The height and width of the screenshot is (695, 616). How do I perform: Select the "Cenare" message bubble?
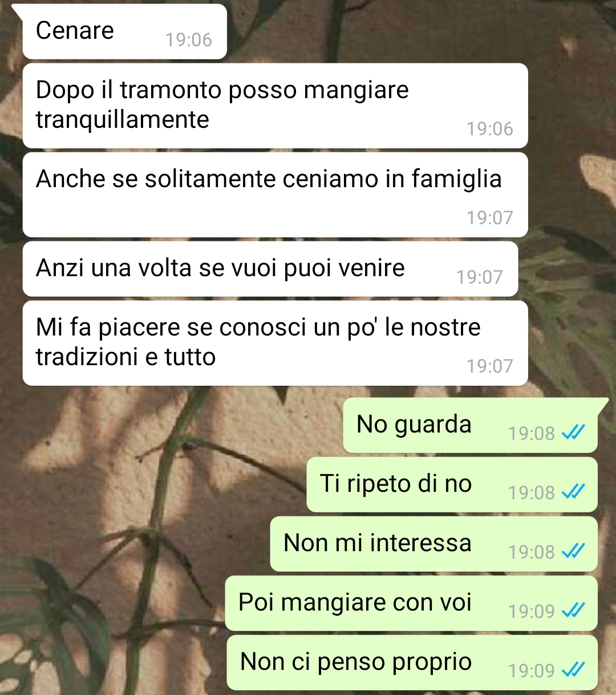click(x=124, y=31)
